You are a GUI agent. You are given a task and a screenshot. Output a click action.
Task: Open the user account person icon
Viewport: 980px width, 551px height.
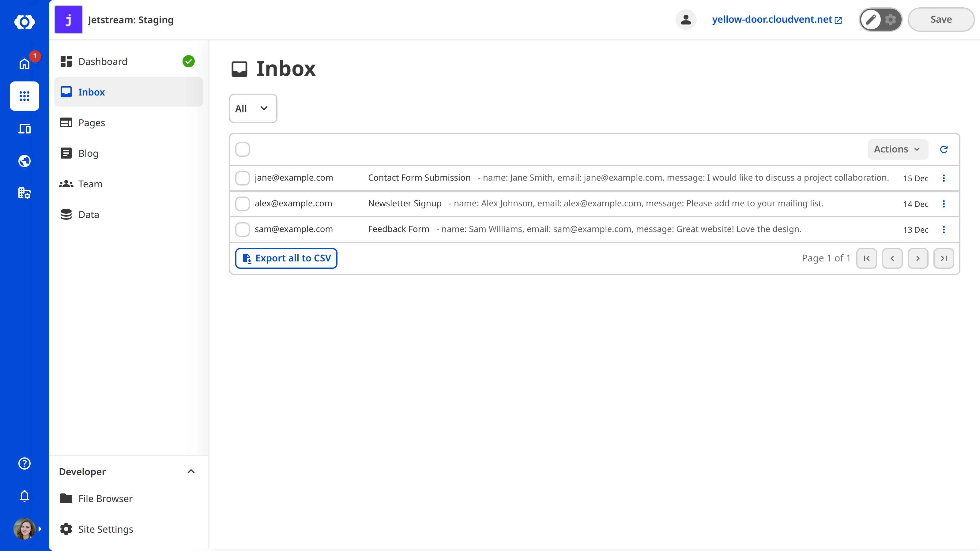tap(686, 19)
